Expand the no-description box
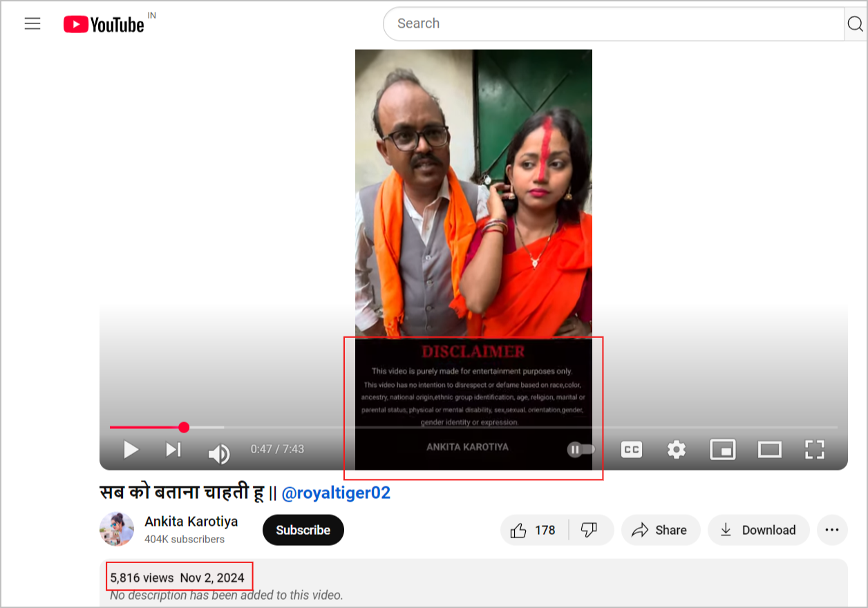 coord(473,582)
